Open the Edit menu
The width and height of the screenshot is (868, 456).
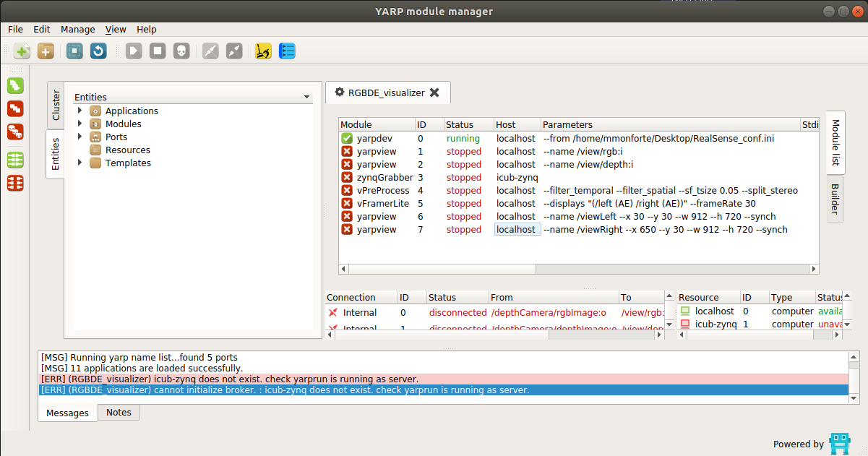[42, 30]
